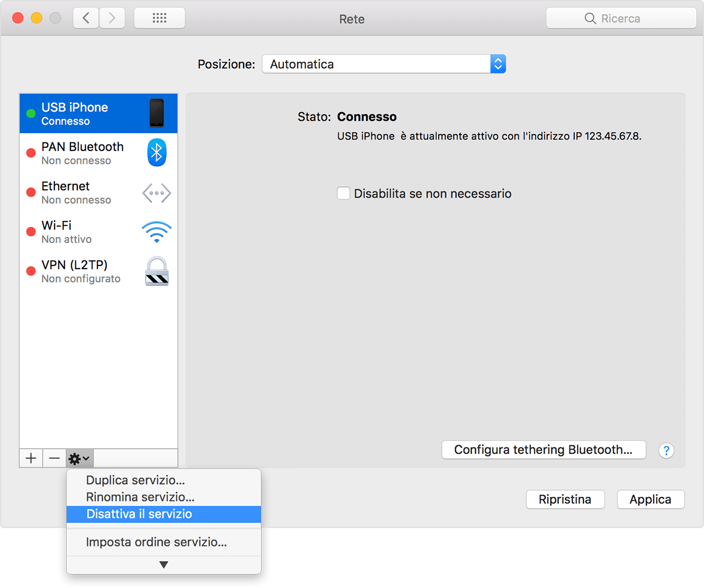Close the Rete window with red button
Viewport: 704px width, 588px height.
tap(18, 18)
